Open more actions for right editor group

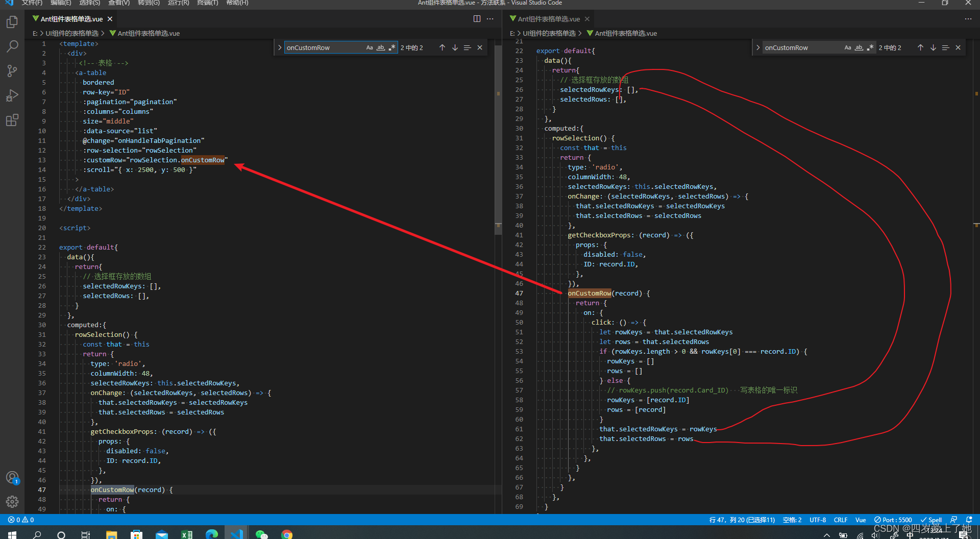tap(968, 19)
